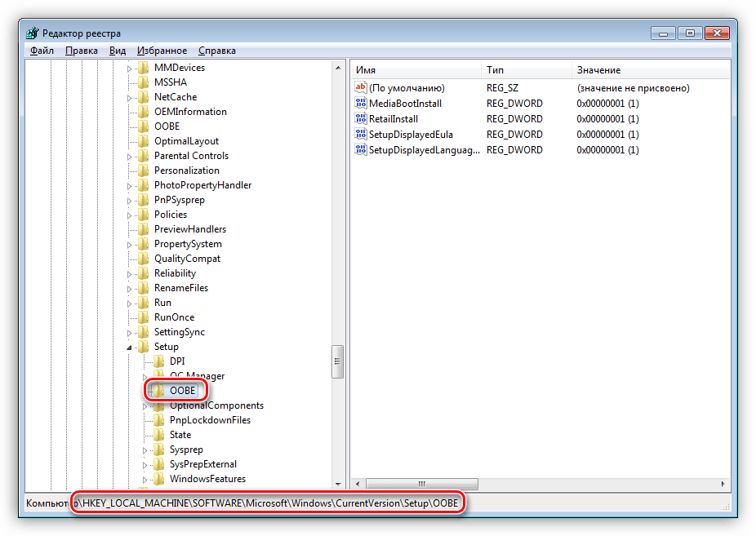Image resolution: width=756 pixels, height=536 pixels.
Task: Click the QualityCompat folder icon
Action: 143,259
